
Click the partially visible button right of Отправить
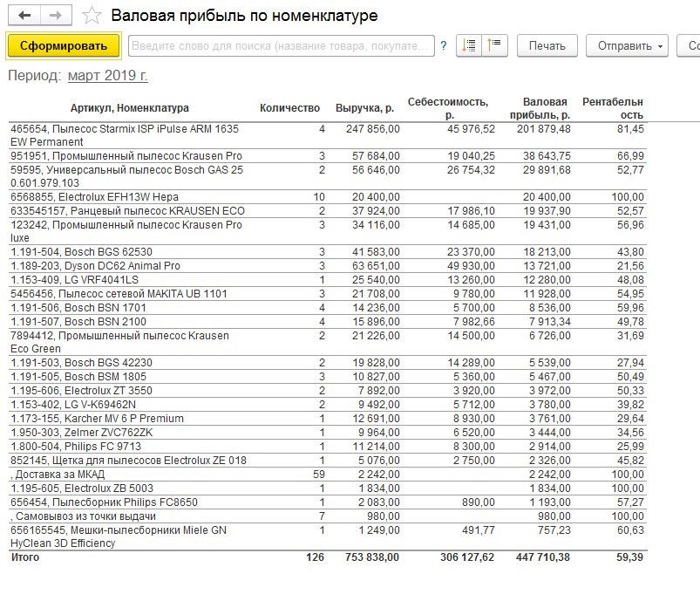(x=690, y=45)
